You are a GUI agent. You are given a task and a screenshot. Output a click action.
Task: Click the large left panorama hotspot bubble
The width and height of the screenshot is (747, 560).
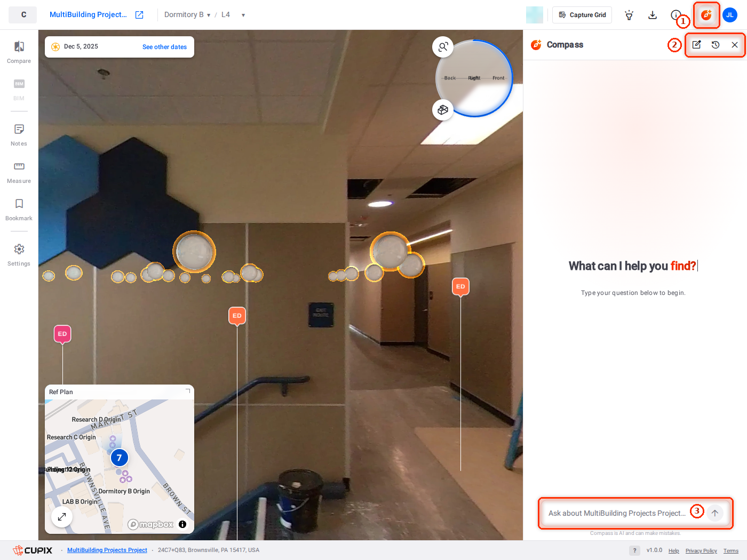coord(194,252)
